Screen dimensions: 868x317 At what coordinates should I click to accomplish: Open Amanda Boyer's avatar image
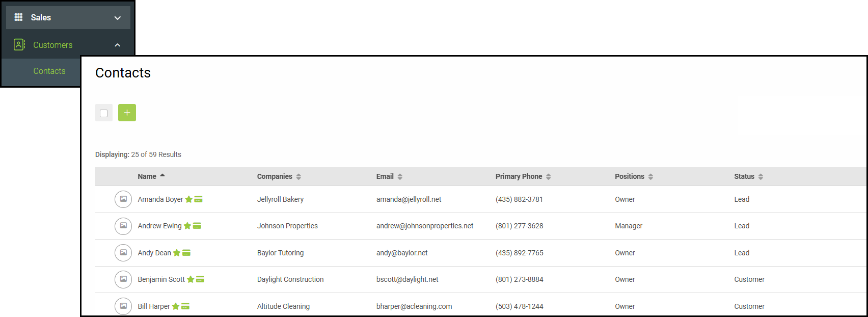[123, 199]
